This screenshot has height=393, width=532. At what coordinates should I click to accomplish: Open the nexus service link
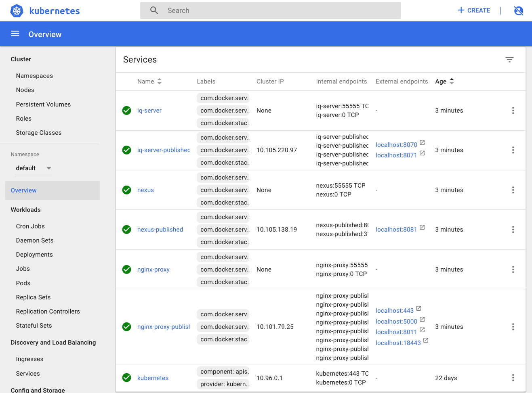[145, 190]
